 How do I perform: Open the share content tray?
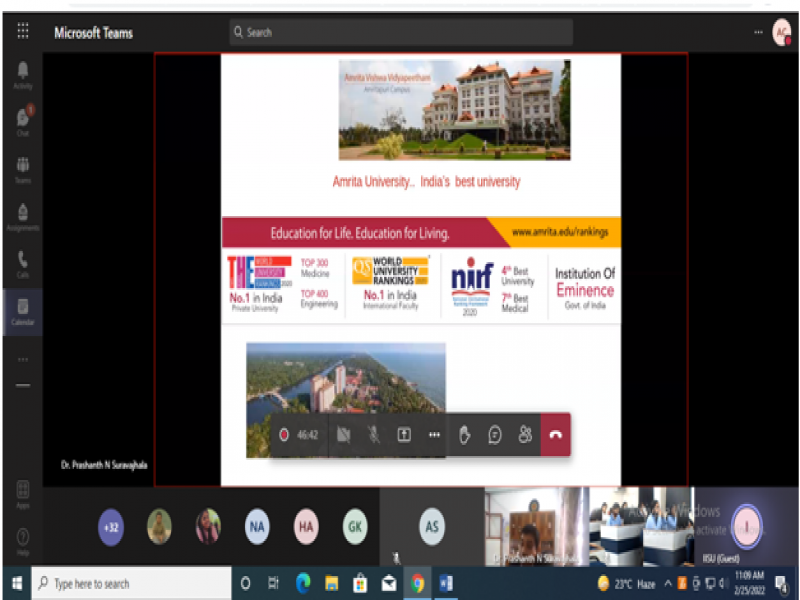pos(404,435)
